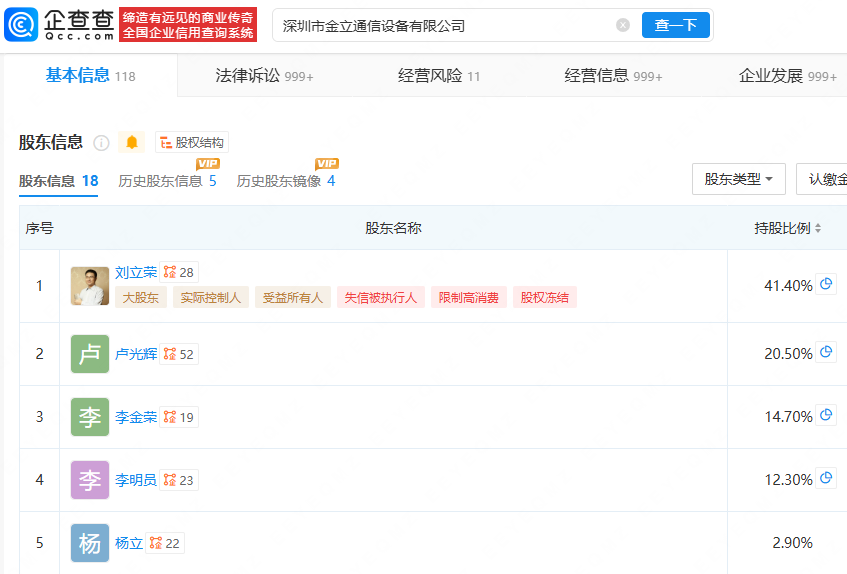
Task: Click the pie chart icon beside 12.30%
Action: tap(826, 478)
